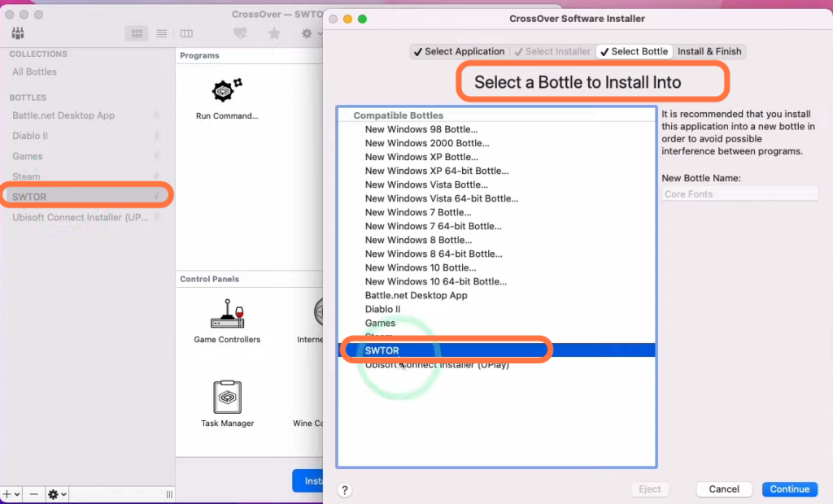Viewport: 833px width, 504px height.
Task: Switch to list view in CrossOver
Action: [x=162, y=33]
